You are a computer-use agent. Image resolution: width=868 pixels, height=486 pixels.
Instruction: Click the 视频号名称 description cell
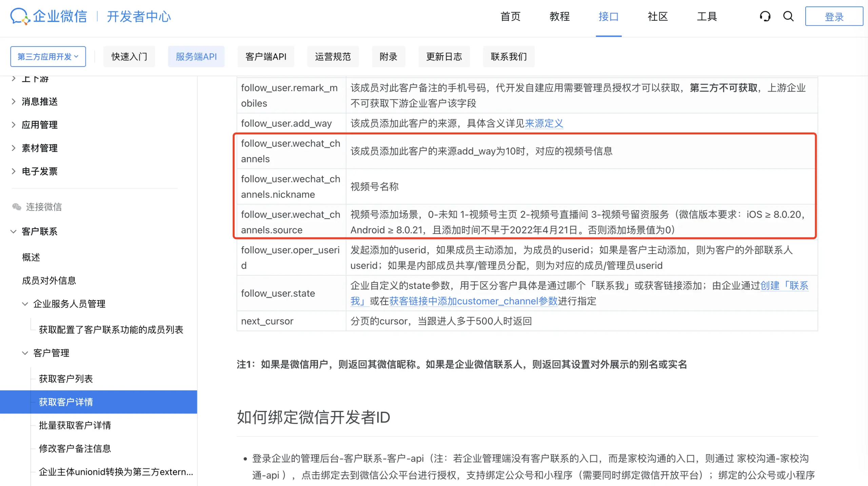[x=582, y=187]
